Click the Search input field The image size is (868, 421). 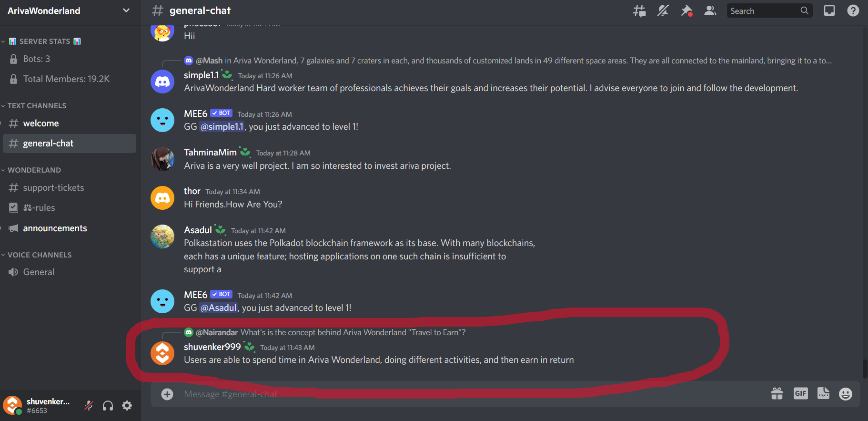coord(764,11)
